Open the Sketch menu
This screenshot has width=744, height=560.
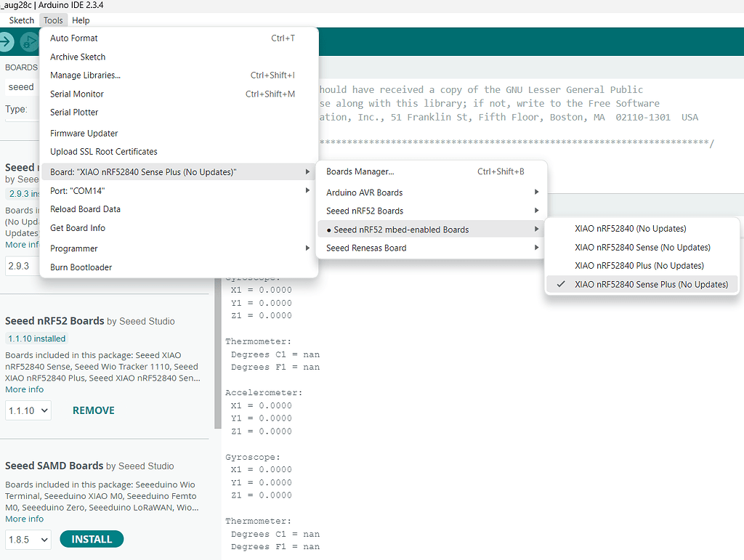click(x=21, y=20)
